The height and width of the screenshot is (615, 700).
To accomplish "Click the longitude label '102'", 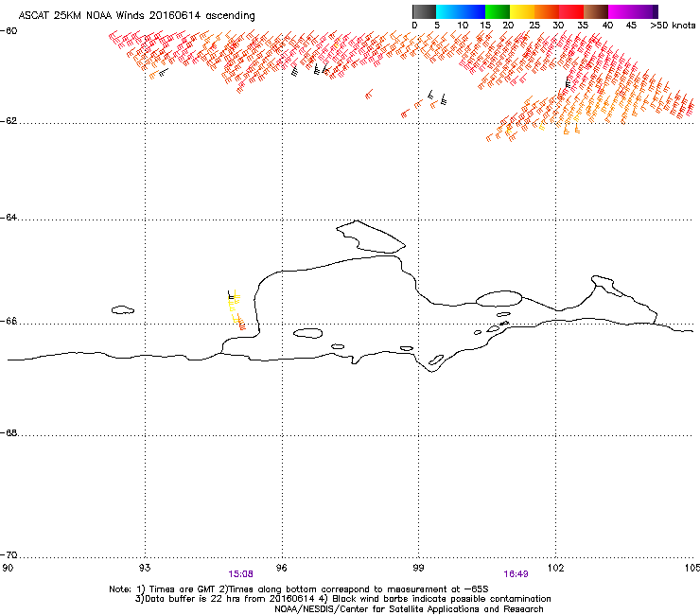I will pyautogui.click(x=555, y=568).
